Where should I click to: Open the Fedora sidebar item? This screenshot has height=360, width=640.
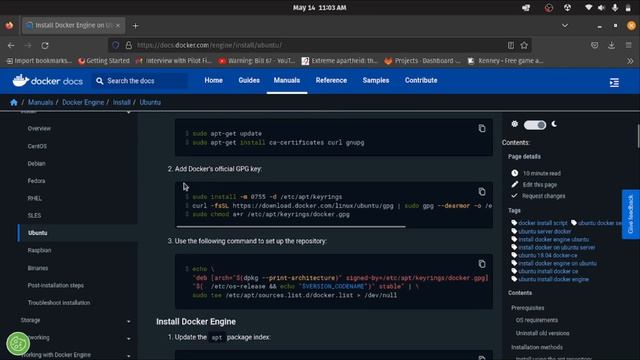pyautogui.click(x=36, y=181)
